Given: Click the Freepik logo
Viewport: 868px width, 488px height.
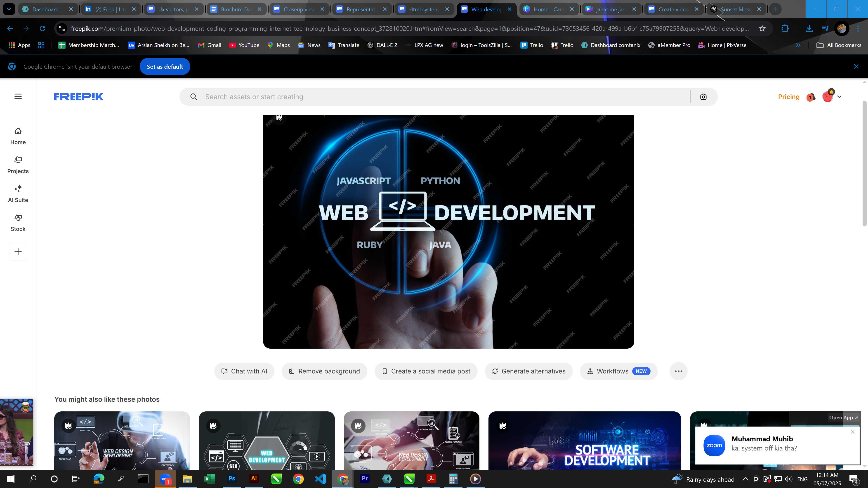Looking at the screenshot, I should pyautogui.click(x=78, y=97).
